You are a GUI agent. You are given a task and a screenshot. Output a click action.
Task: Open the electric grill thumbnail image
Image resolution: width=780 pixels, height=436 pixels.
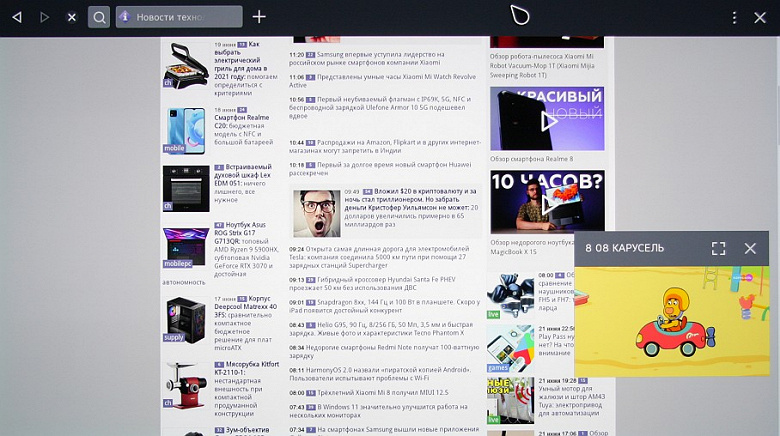click(186, 65)
